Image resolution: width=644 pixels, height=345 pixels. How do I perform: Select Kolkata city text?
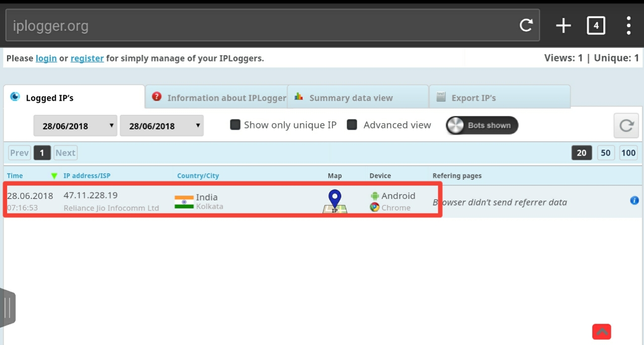pyautogui.click(x=210, y=206)
